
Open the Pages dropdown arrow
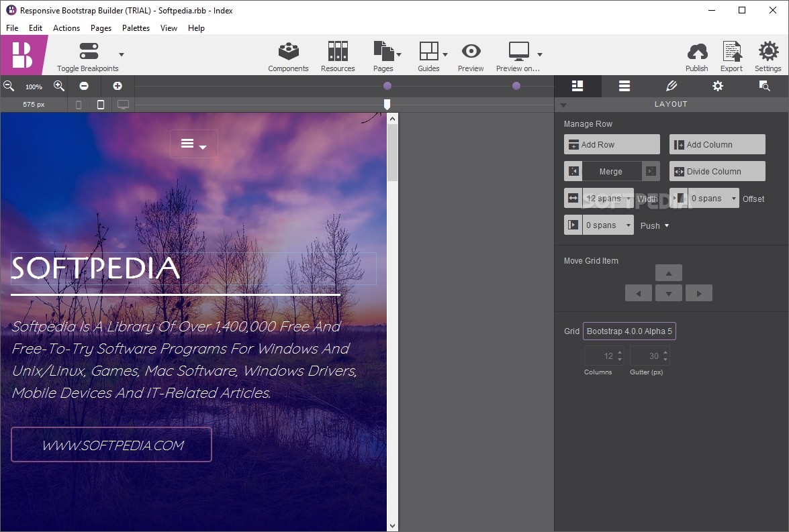pyautogui.click(x=399, y=54)
